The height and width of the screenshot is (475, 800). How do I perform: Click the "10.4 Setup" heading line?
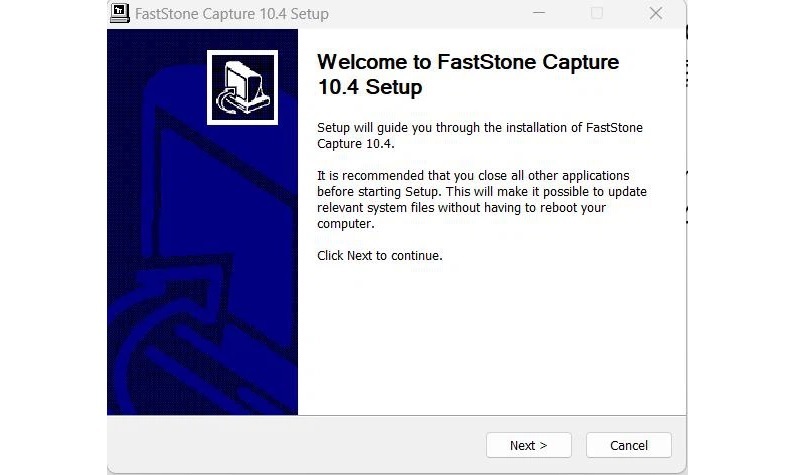(x=369, y=87)
